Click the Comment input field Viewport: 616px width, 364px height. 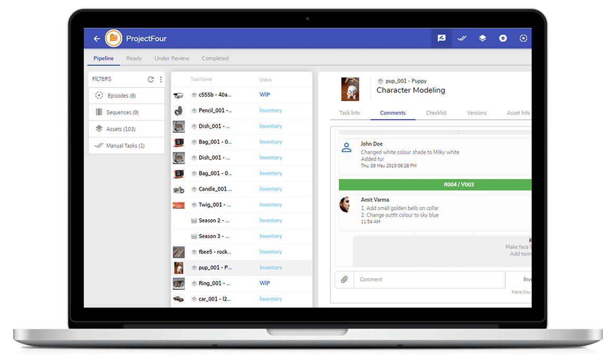click(x=429, y=279)
